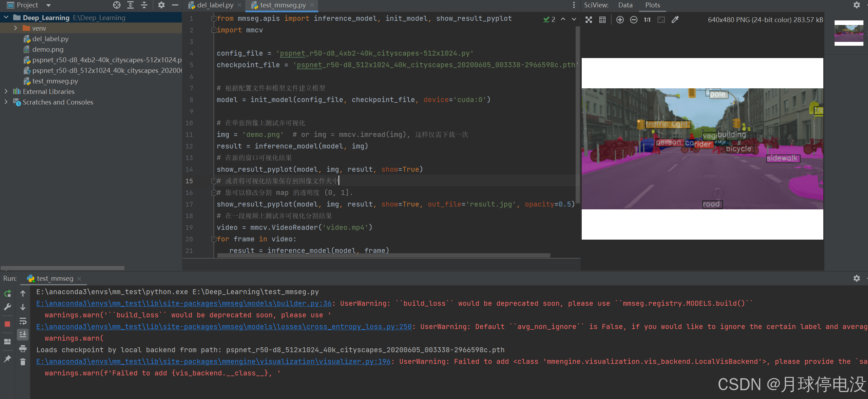868x399 pixels.
Task: Toggle soft-wrap in the run console
Action: [23, 321]
